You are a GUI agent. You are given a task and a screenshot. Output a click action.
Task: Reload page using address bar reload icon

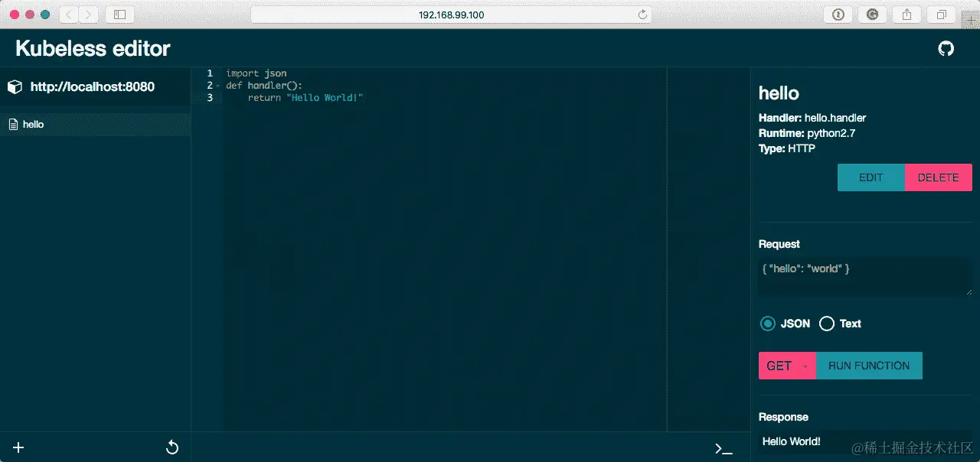pyautogui.click(x=642, y=15)
